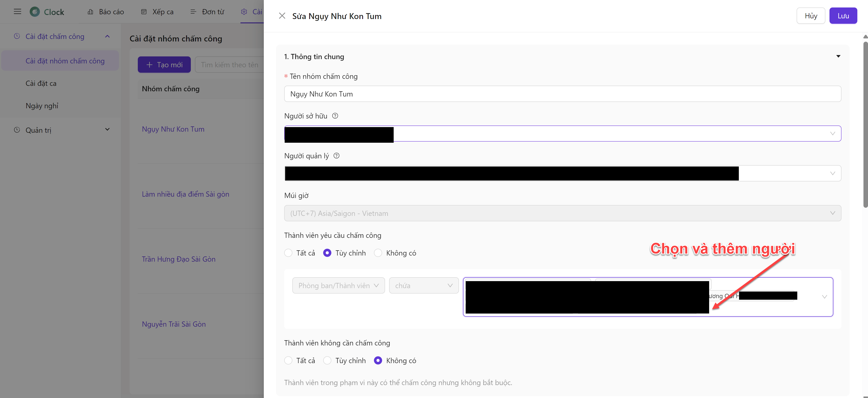The image size is (868, 398).
Task: Expand Quản trị sidebar group
Action: [107, 130]
